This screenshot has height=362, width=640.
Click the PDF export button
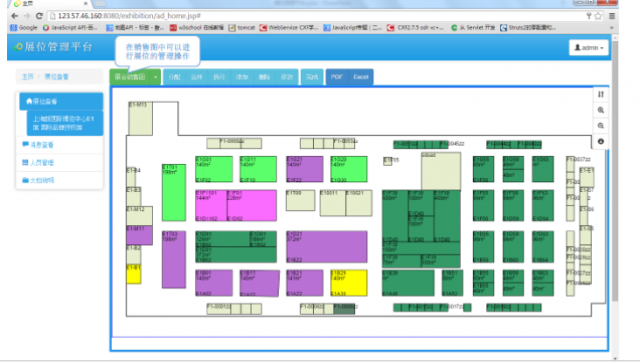coord(337,77)
